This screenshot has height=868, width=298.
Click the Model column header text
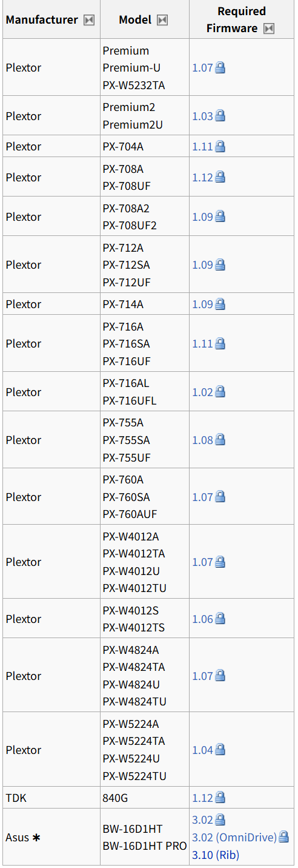[x=135, y=20]
